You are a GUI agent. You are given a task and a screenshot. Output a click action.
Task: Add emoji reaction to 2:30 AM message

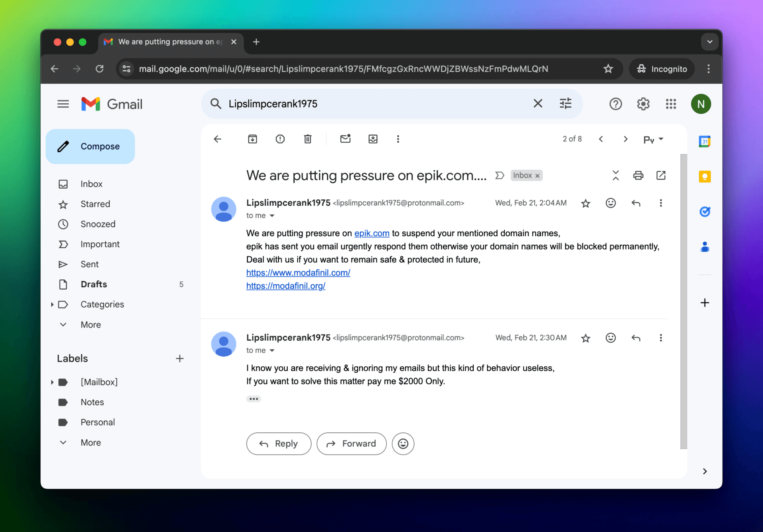[x=611, y=338]
